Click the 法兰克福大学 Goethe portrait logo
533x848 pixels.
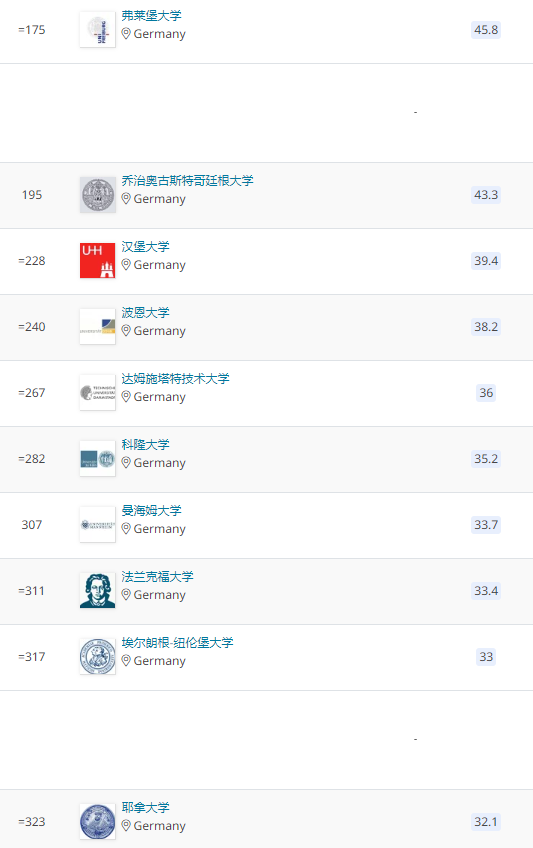click(x=97, y=591)
